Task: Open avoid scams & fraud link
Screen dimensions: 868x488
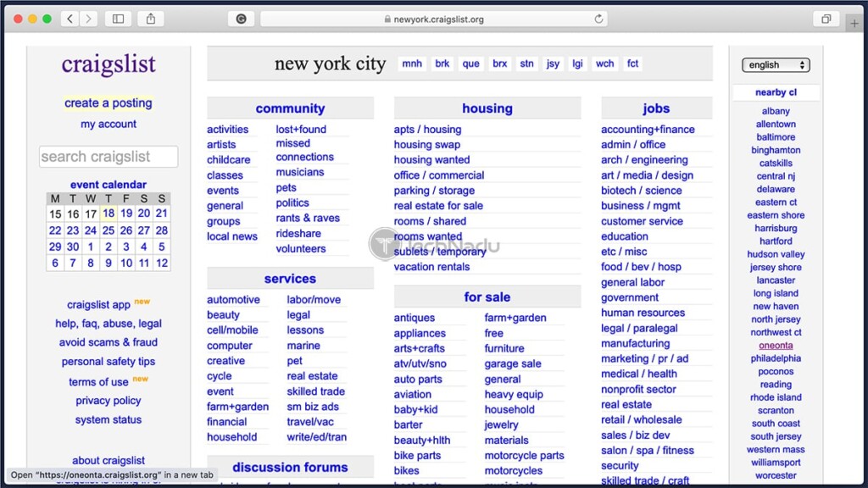Action: 108,342
